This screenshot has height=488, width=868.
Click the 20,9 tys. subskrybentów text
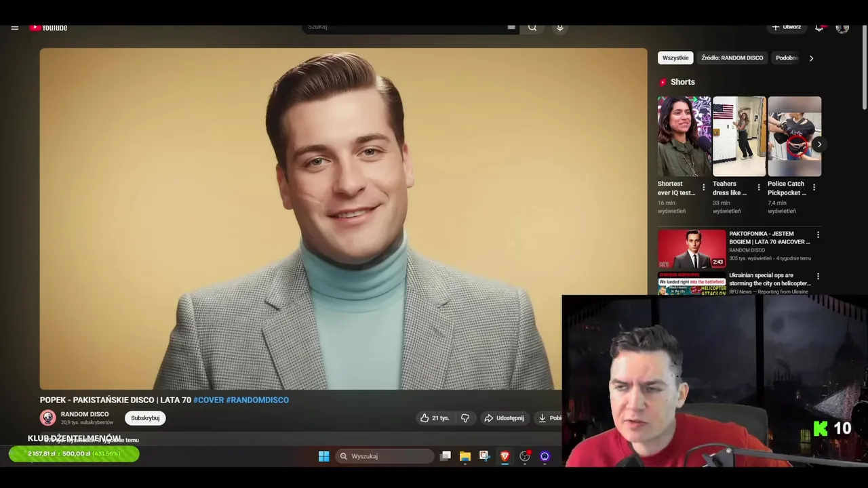tap(87, 422)
